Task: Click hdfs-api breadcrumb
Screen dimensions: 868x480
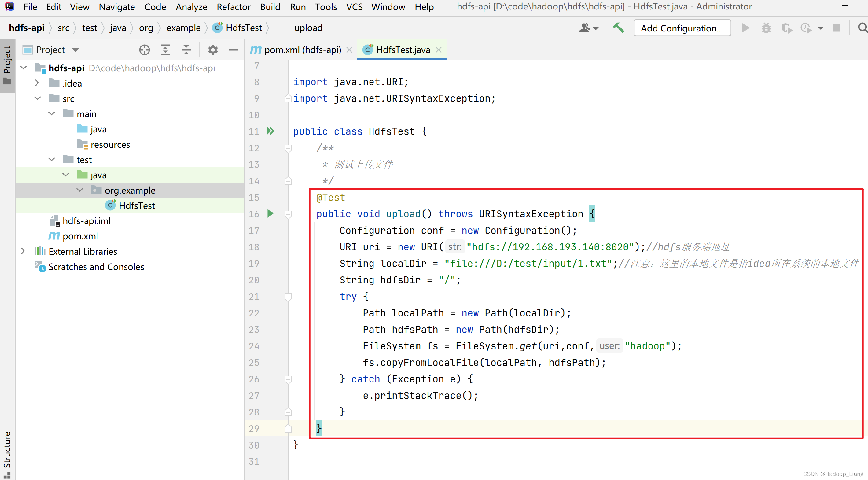Action: 27,28
